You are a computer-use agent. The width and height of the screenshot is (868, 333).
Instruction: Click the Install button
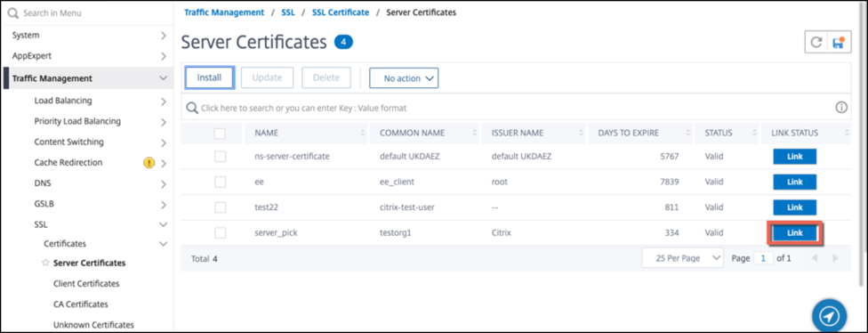(209, 77)
